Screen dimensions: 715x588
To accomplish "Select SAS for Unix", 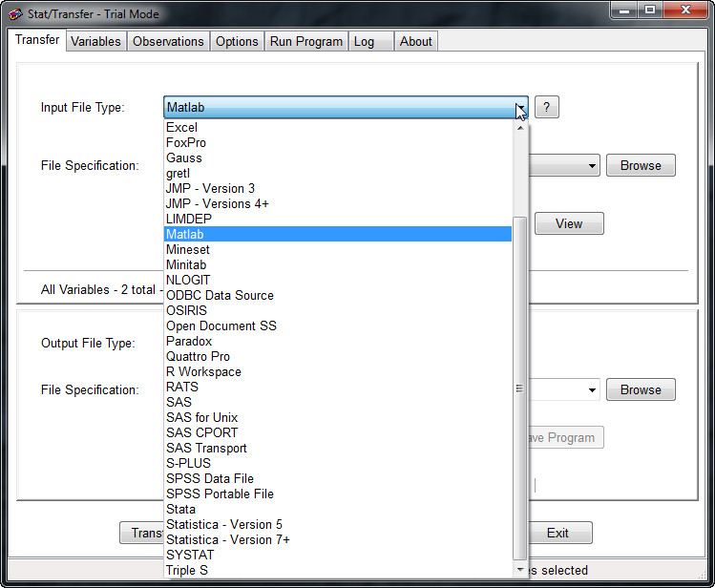I will 337,417.
